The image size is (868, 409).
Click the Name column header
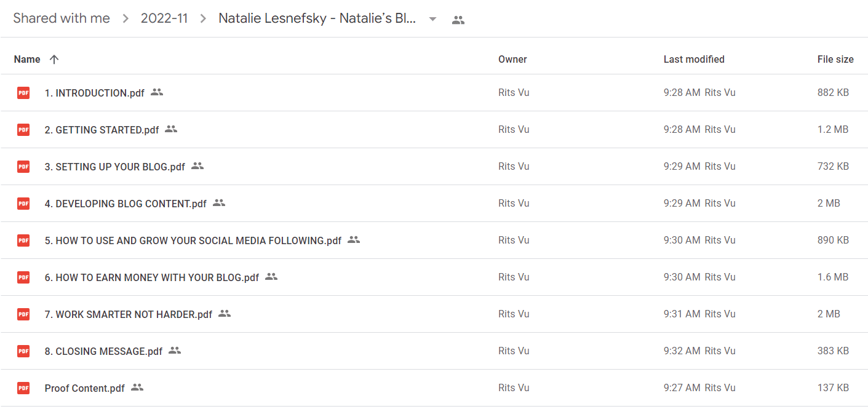(27, 60)
